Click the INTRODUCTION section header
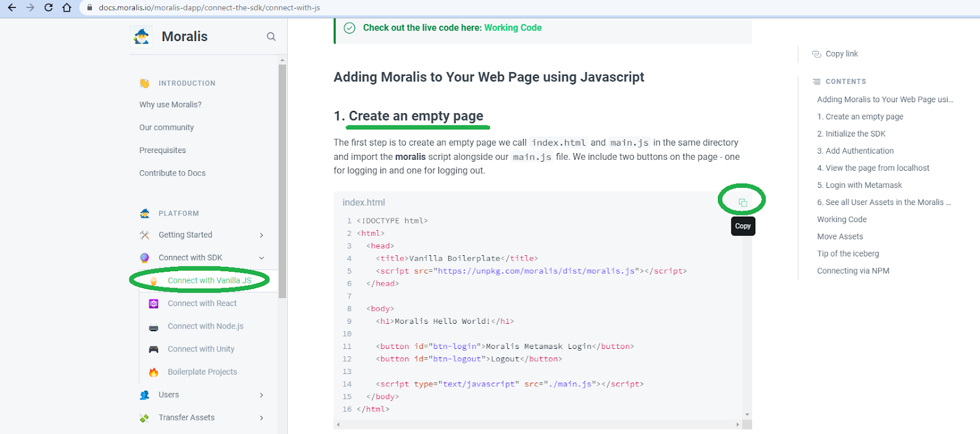The height and width of the screenshot is (434, 980). [187, 83]
